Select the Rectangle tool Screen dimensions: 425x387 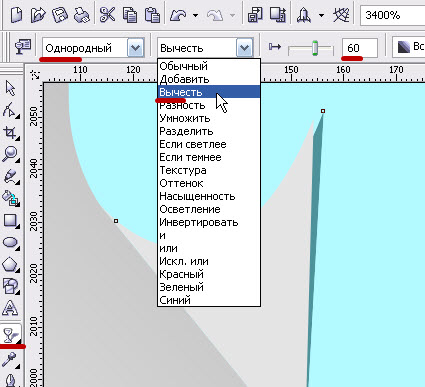[11, 220]
